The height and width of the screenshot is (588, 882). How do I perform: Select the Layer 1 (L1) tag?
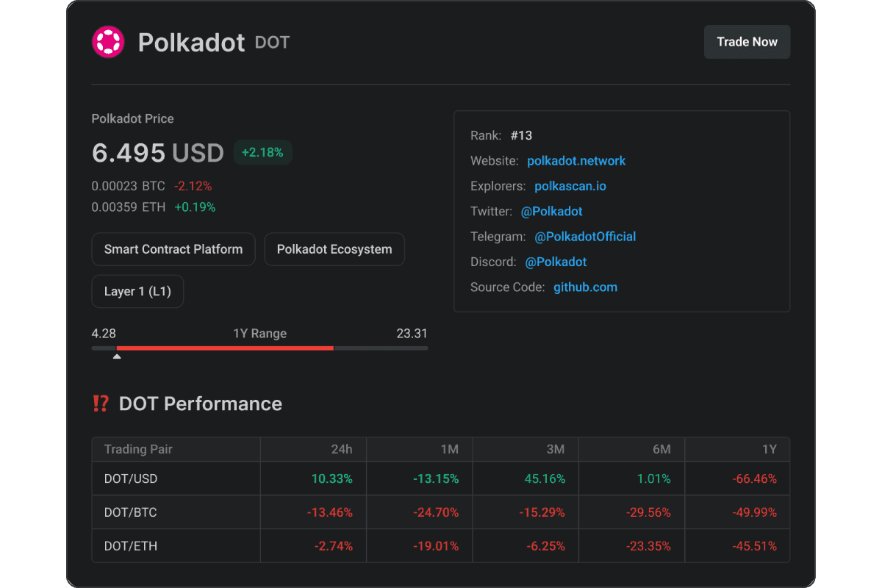pyautogui.click(x=137, y=292)
